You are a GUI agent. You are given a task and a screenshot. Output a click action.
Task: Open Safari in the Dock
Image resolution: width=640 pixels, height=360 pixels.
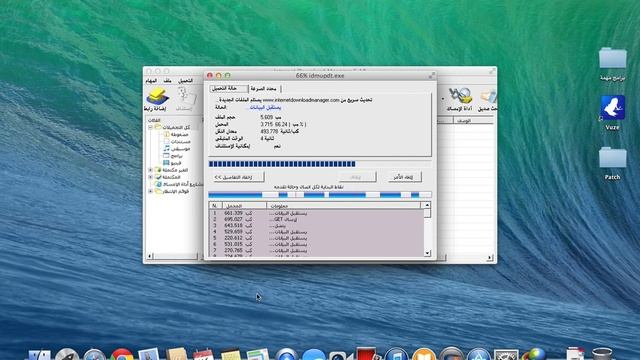(94, 355)
